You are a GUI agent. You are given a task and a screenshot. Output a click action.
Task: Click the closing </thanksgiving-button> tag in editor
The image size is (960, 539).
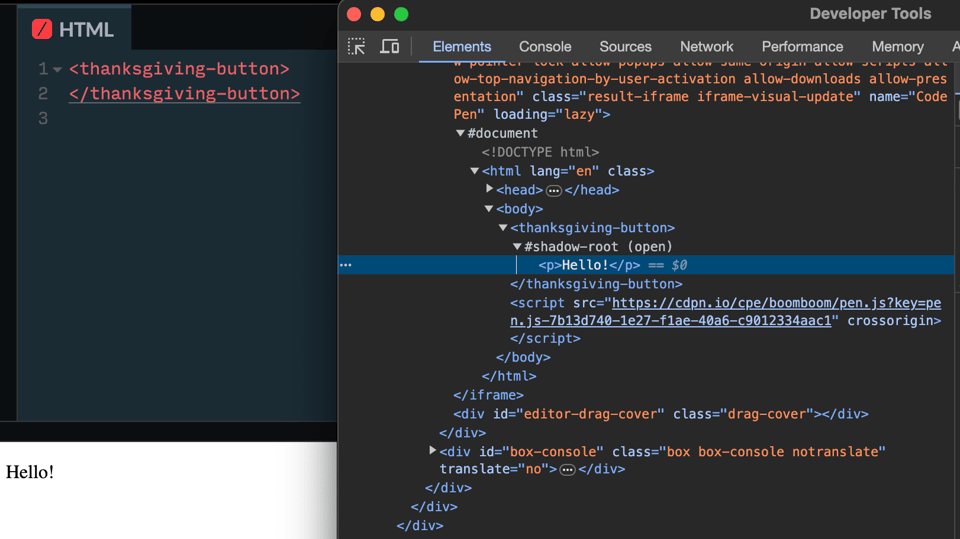[x=184, y=94]
